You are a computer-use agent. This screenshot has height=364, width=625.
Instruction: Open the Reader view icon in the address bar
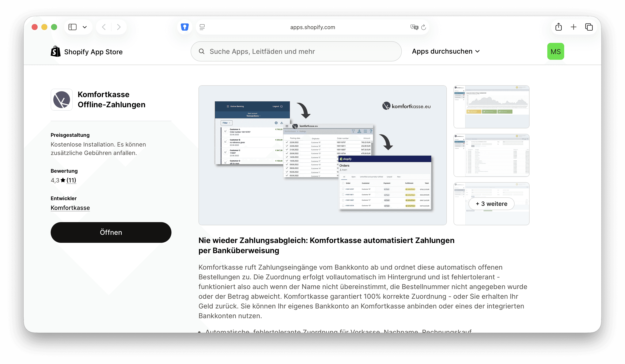pyautogui.click(x=202, y=27)
